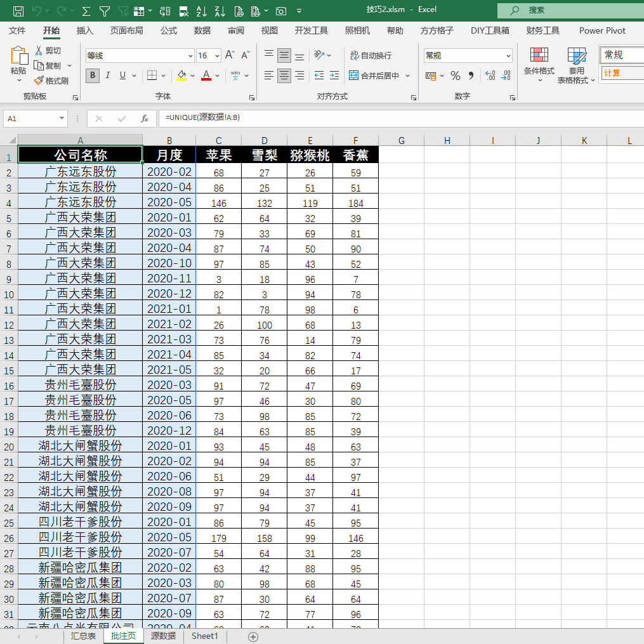Toggle align text left
Screen dimensions: 644x644
[268, 75]
